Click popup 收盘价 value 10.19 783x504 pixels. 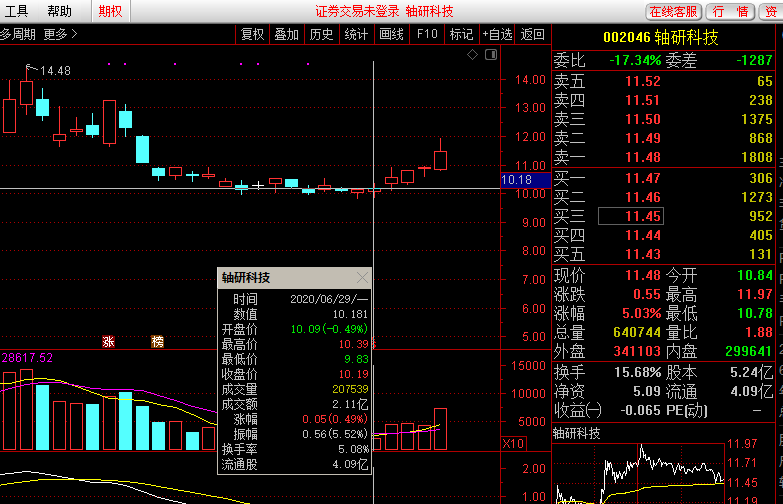(354, 374)
